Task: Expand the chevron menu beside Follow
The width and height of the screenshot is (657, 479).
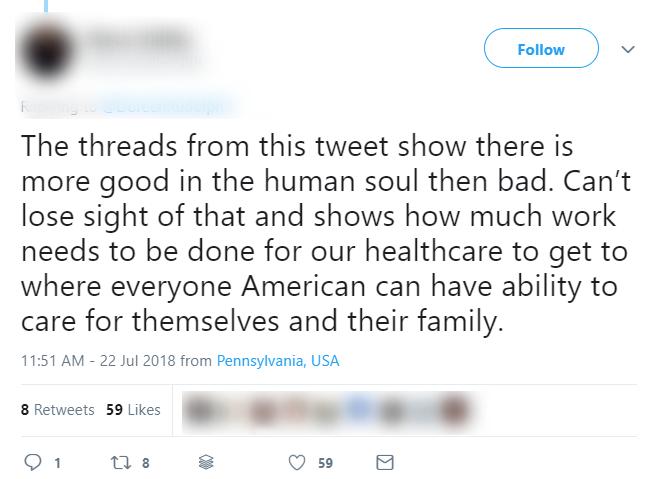Action: click(x=627, y=48)
